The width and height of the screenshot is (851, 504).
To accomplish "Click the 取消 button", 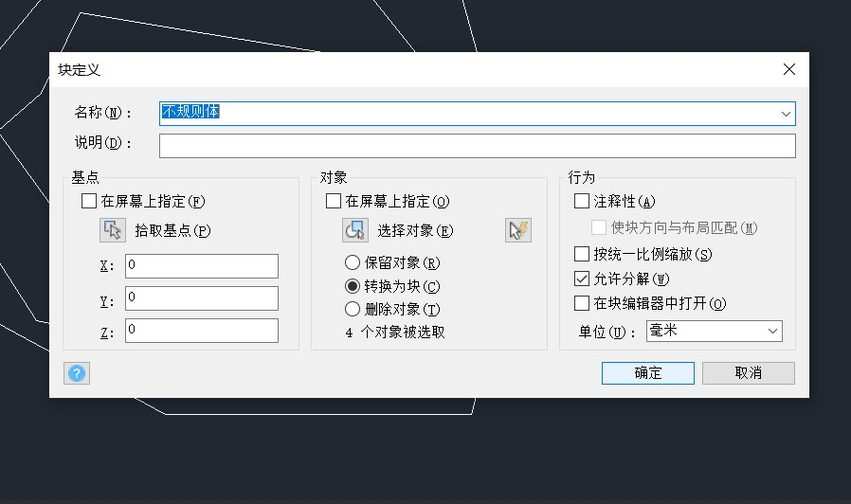I will [x=749, y=373].
